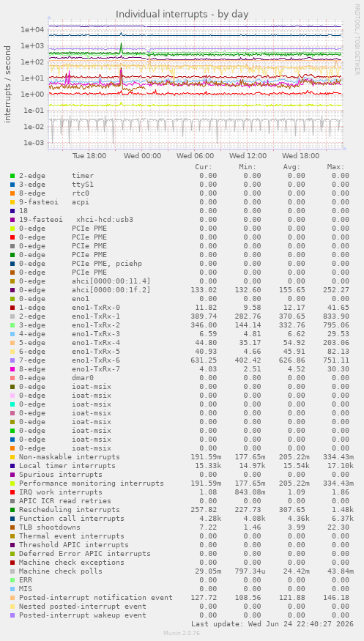Click the magenta swatch for enol-TxRx-7
This screenshot has height=641, width=364.
(12, 369)
